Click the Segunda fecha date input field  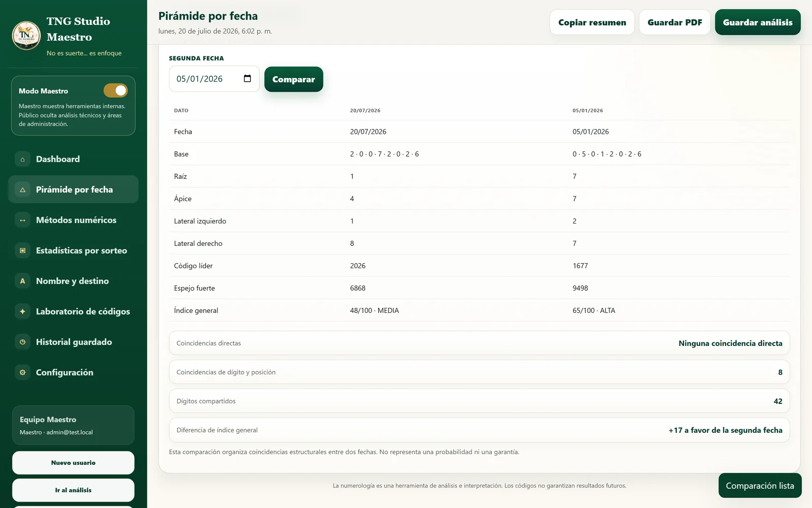214,79
